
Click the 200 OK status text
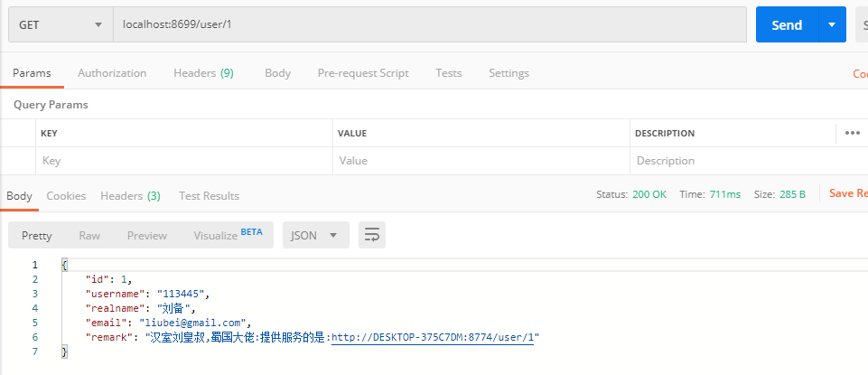coord(649,194)
